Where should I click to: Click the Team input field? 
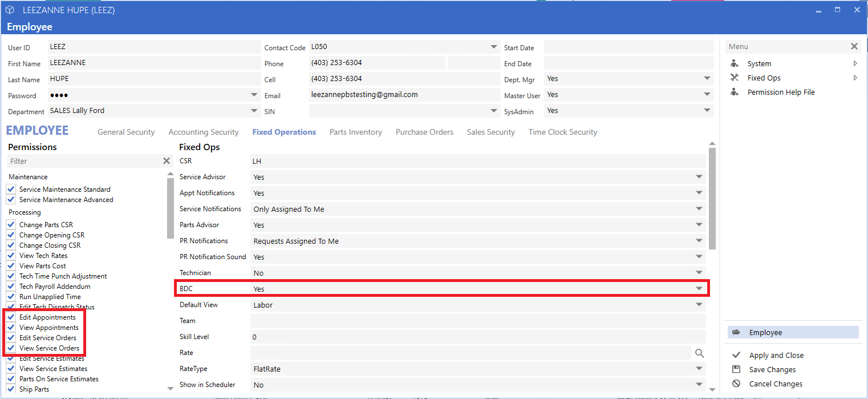478,321
